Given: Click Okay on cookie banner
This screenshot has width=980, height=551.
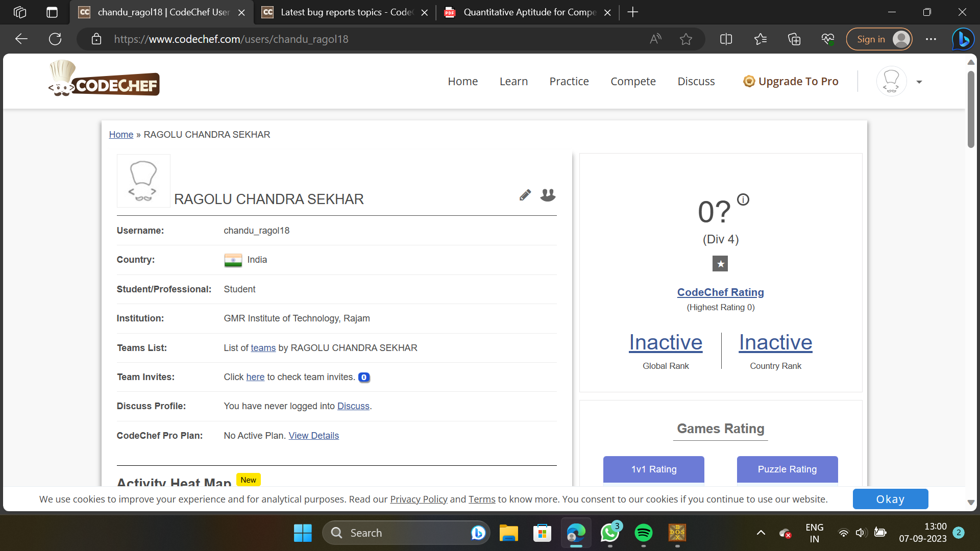Looking at the screenshot, I should 890,499.
